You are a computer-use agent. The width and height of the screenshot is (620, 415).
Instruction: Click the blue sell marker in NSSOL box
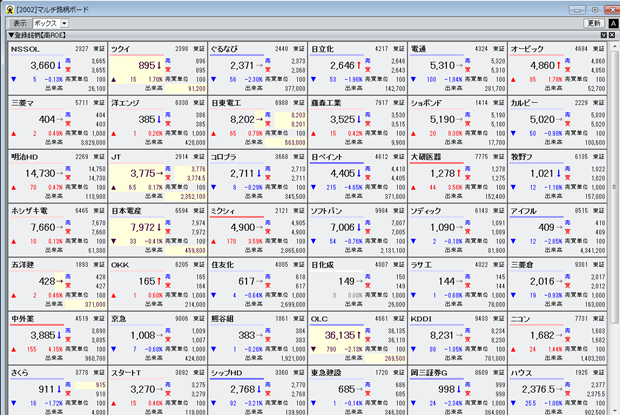(x=68, y=60)
